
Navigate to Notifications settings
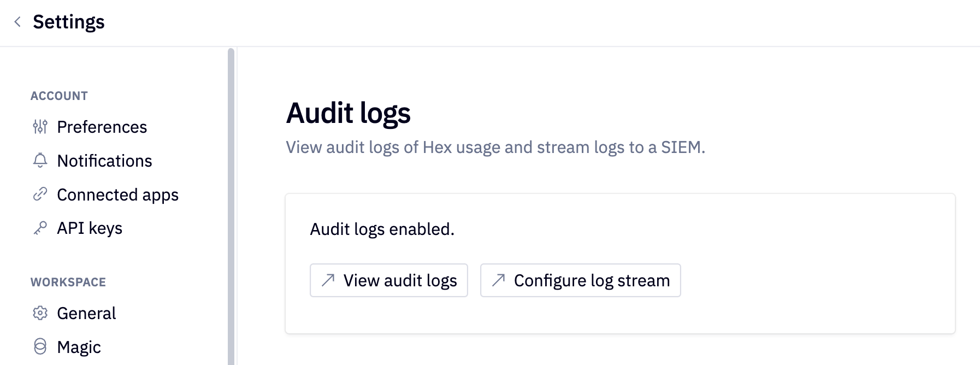pos(104,161)
